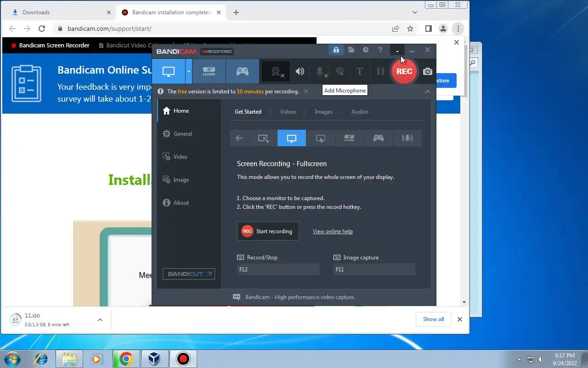Click the Chrome address bar URL
The image size is (588, 368).
tap(109, 29)
